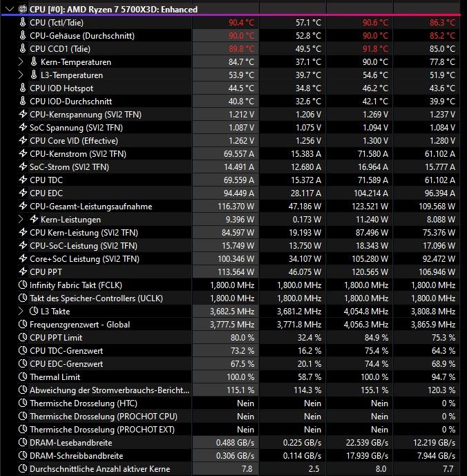Expand the L3-Temperaturen group

click(20, 75)
